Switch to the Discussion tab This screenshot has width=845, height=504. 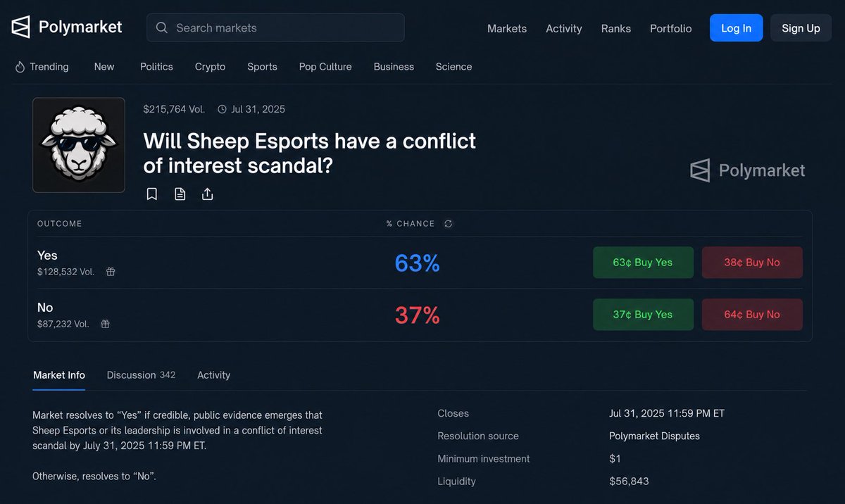[x=141, y=375]
